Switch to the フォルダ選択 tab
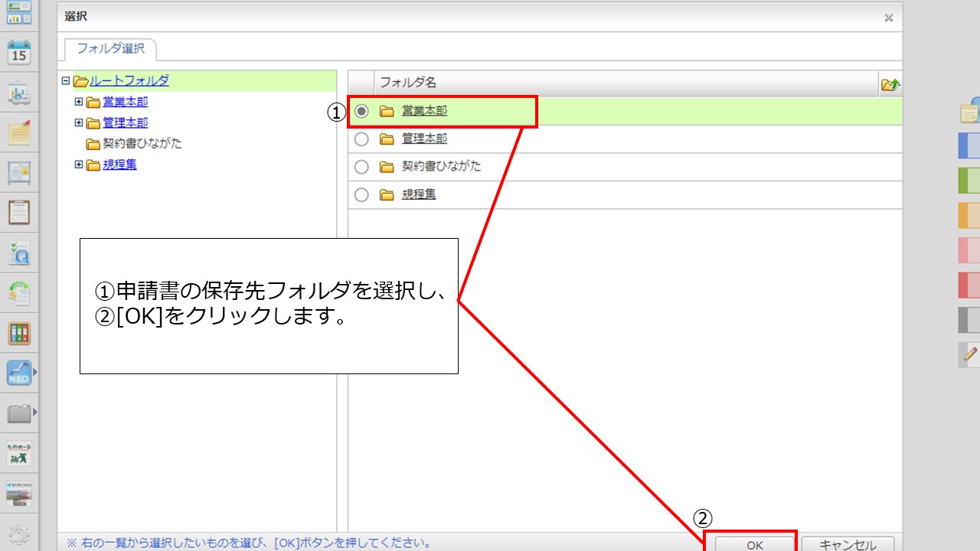 [x=110, y=49]
